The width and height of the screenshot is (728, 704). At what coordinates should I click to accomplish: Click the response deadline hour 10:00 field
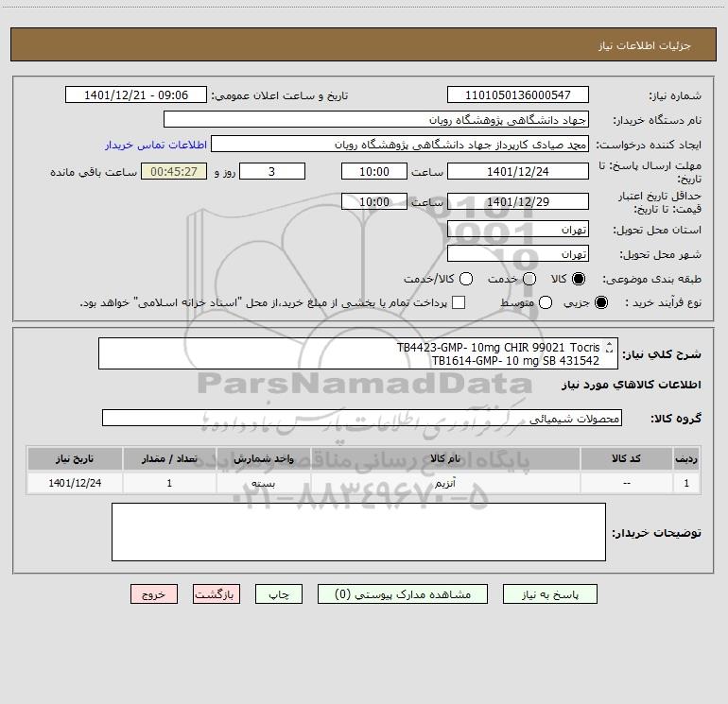pyautogui.click(x=374, y=171)
